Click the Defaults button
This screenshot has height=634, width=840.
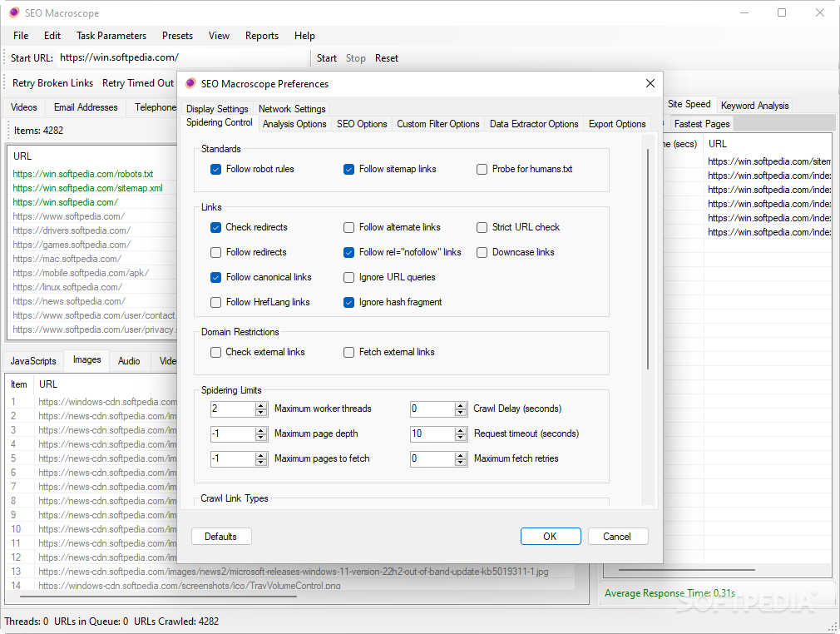(x=220, y=537)
